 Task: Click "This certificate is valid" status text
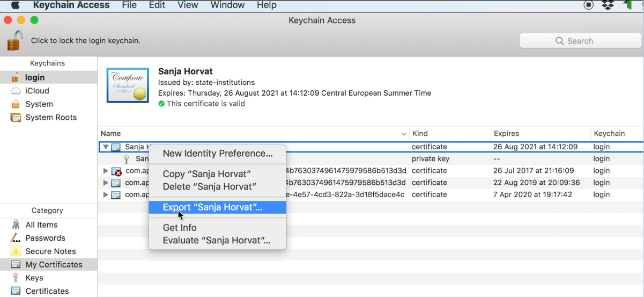205,104
